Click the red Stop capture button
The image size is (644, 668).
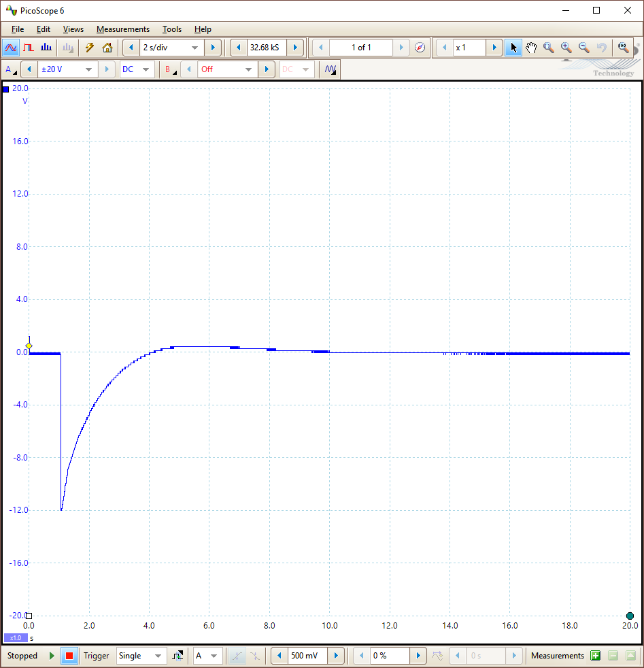[x=69, y=655]
